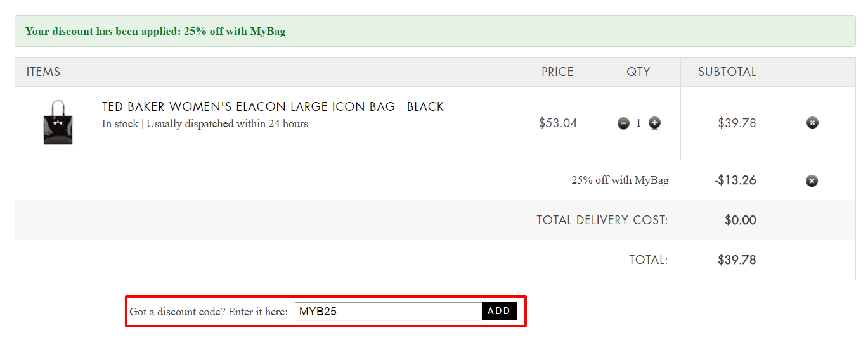Remove the Ted Baker bag from the basket
Screen dimensions: 868x340
[812, 123]
